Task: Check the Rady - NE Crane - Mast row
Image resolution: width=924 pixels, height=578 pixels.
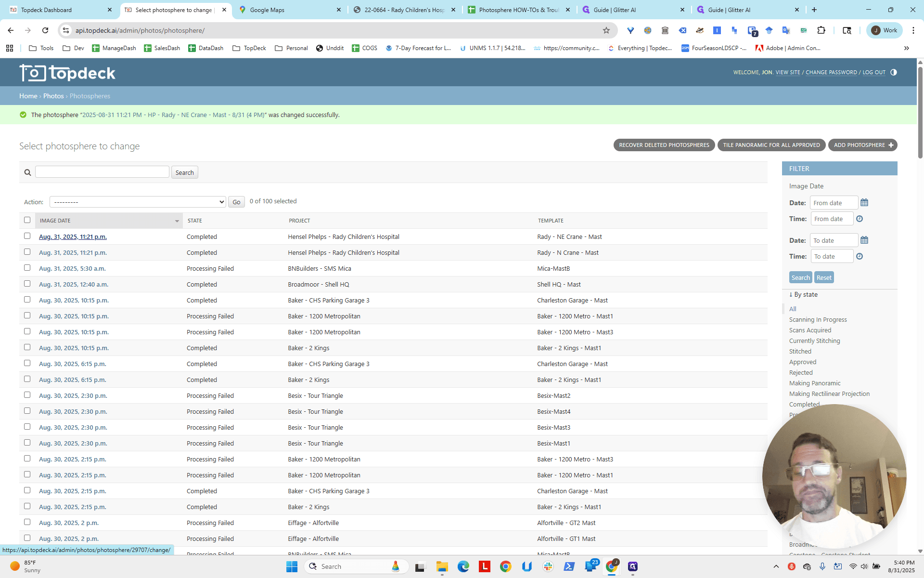Action: click(x=27, y=236)
